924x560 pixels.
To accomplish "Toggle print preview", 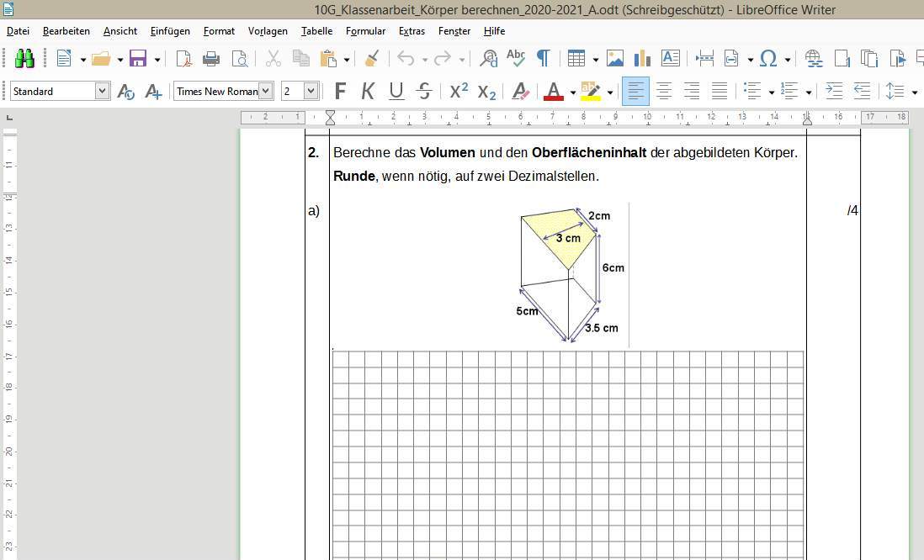I will [x=239, y=58].
